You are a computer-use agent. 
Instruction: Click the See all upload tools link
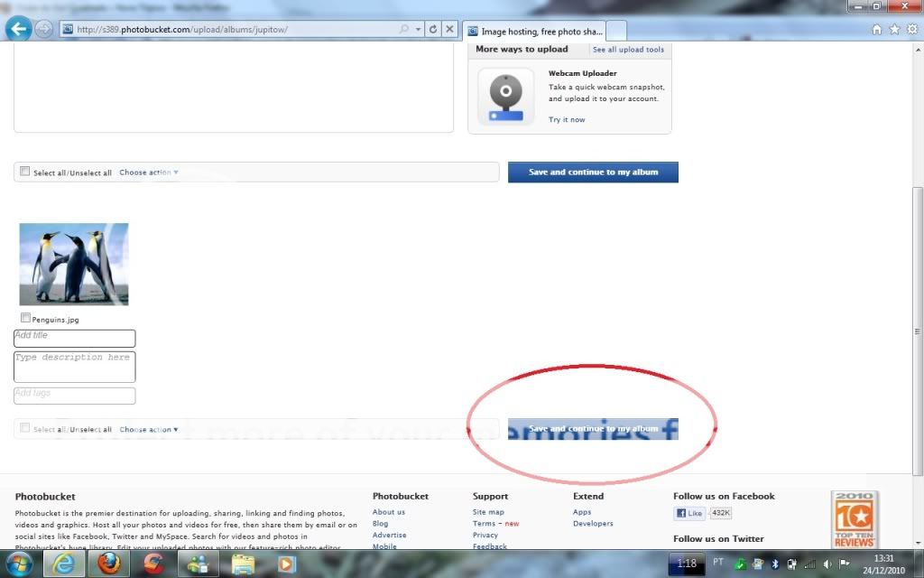pos(628,50)
